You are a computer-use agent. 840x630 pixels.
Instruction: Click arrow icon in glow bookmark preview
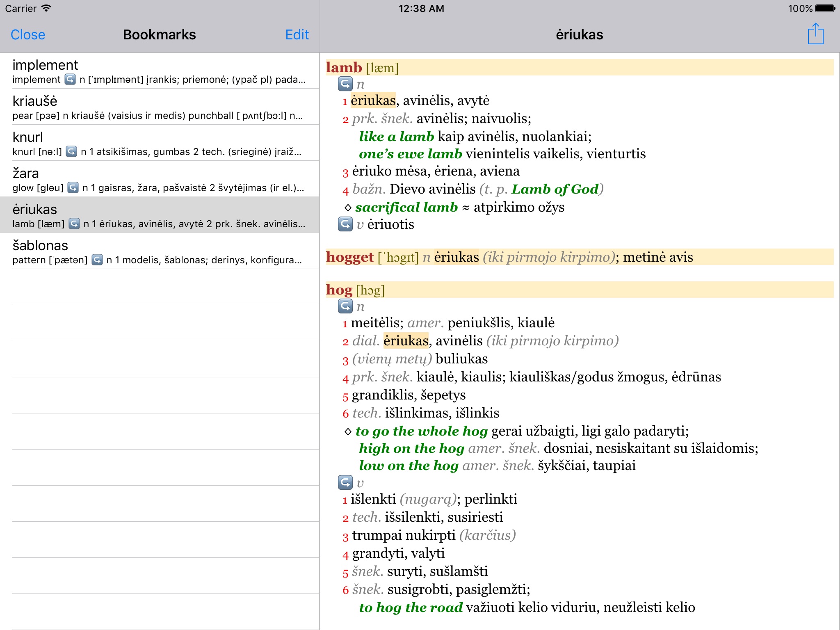(x=73, y=187)
